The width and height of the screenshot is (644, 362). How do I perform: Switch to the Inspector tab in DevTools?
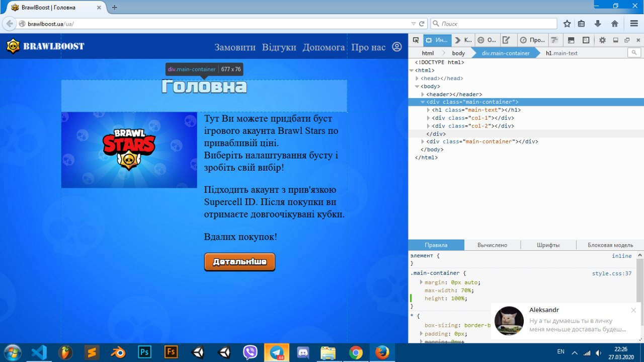click(436, 40)
